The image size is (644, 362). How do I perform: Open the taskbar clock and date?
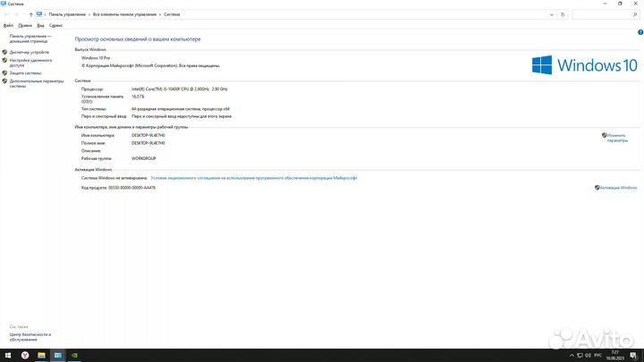[x=614, y=356]
